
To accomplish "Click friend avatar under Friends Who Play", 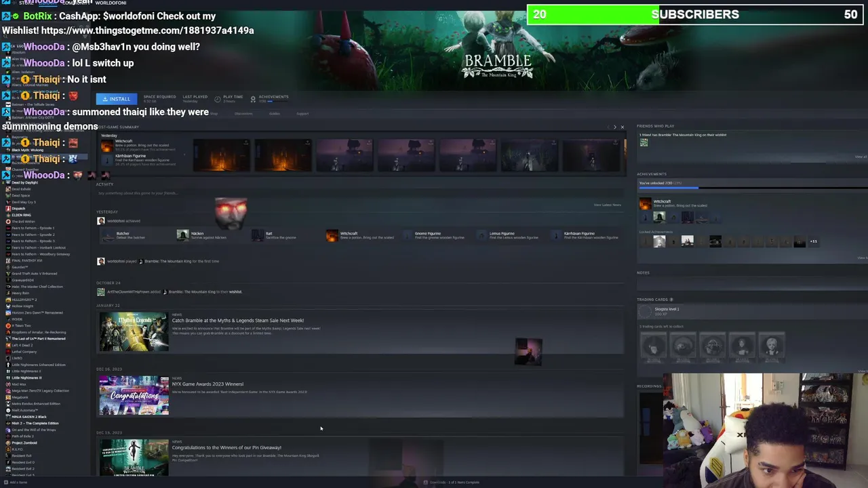I will click(x=644, y=142).
